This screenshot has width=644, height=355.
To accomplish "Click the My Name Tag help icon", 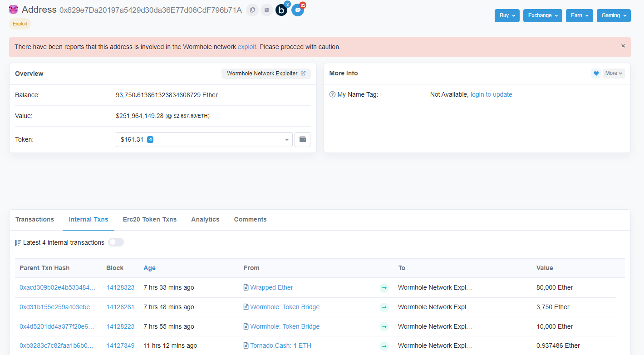I will [x=332, y=94].
